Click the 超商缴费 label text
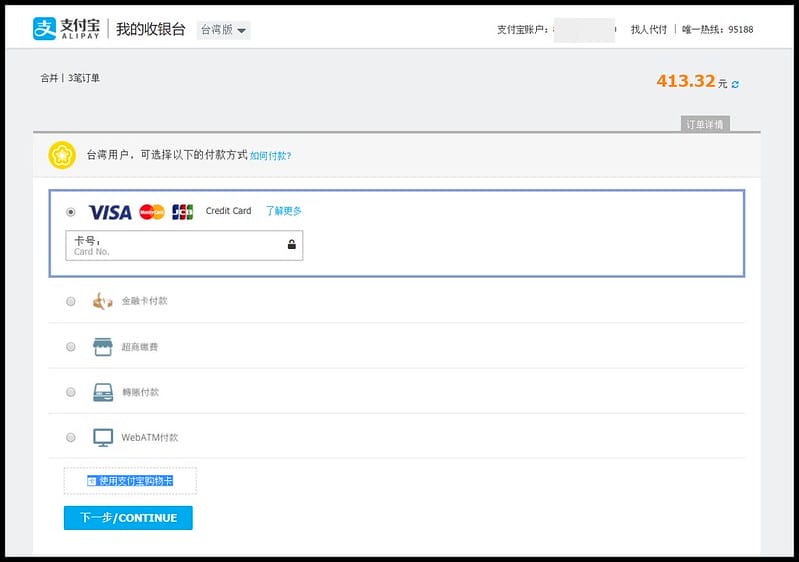799x562 pixels. pos(140,347)
